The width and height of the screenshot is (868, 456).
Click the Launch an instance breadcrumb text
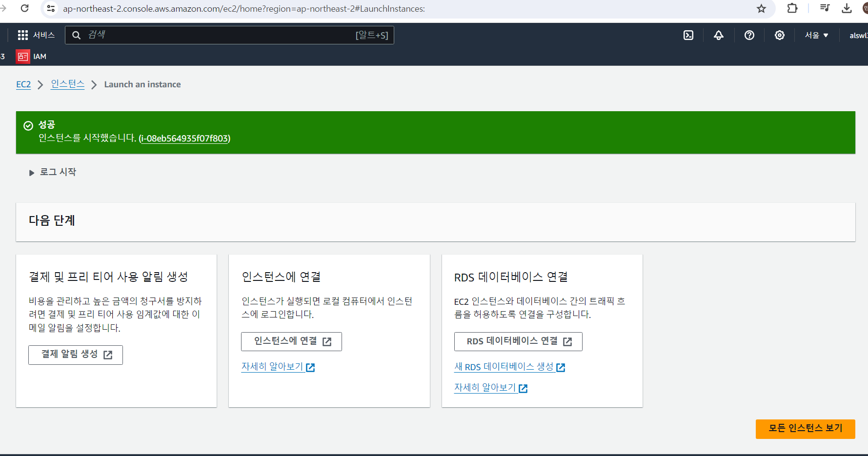coord(142,84)
